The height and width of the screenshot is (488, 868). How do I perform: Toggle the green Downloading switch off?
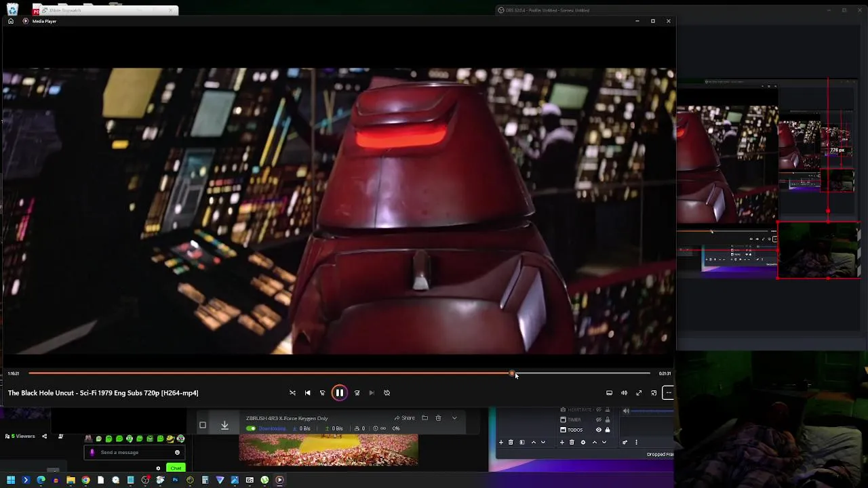[x=251, y=428]
